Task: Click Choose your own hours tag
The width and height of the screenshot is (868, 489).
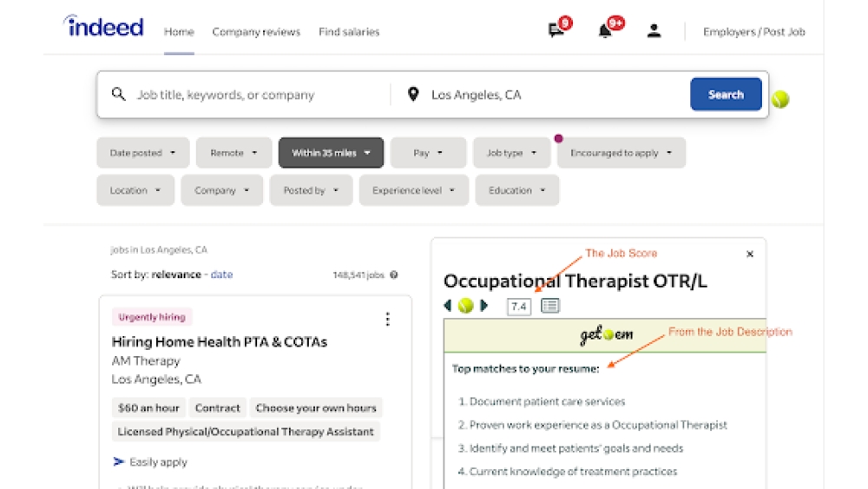Action: coord(316,408)
